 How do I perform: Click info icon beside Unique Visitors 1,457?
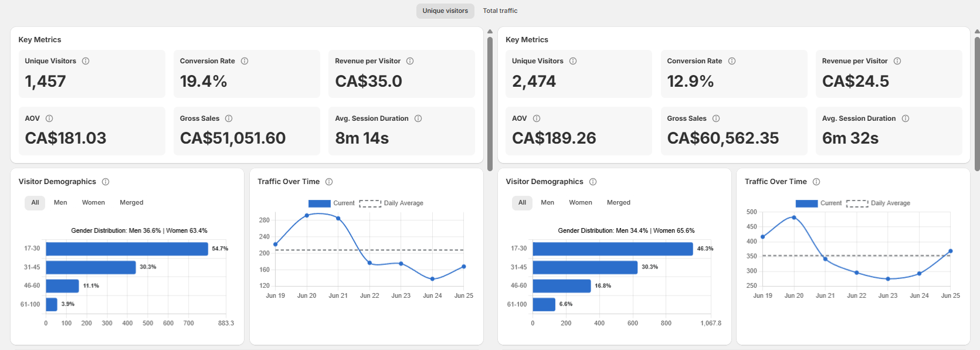pyautogui.click(x=86, y=61)
